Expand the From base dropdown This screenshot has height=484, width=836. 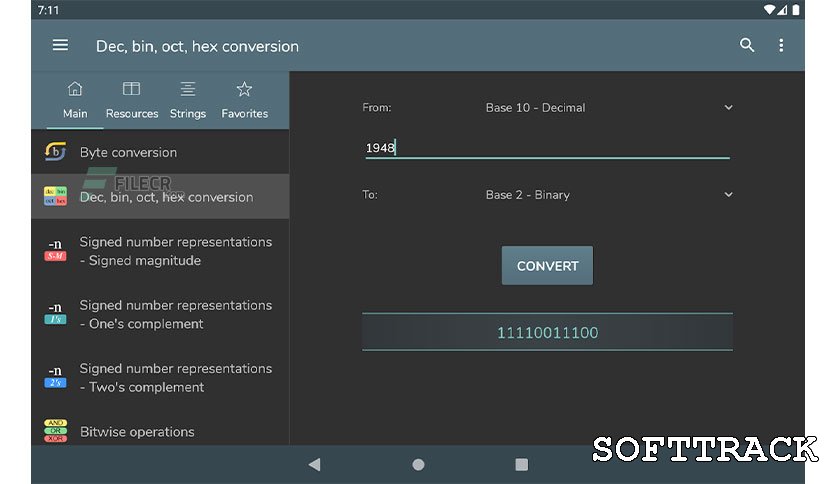click(x=728, y=107)
